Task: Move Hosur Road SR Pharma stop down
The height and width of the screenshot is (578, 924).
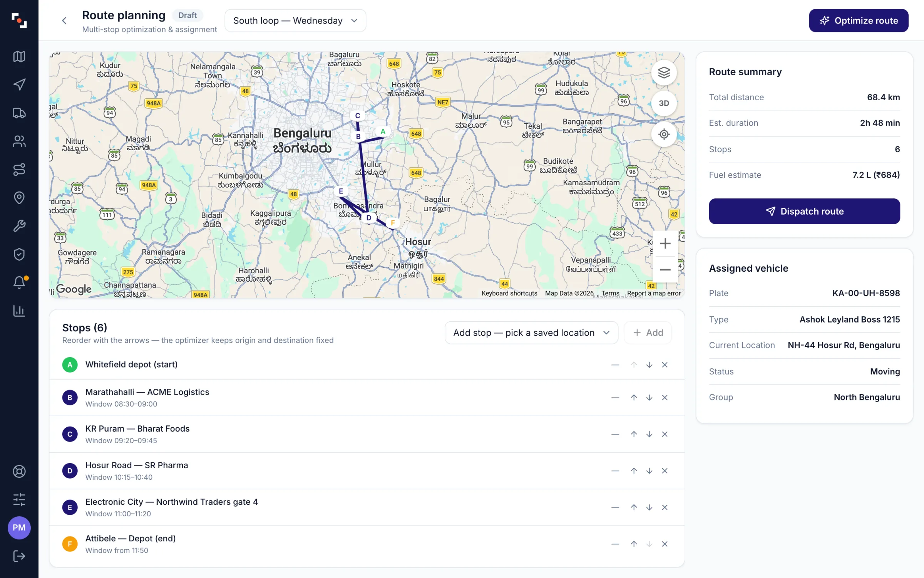Action: pyautogui.click(x=649, y=470)
